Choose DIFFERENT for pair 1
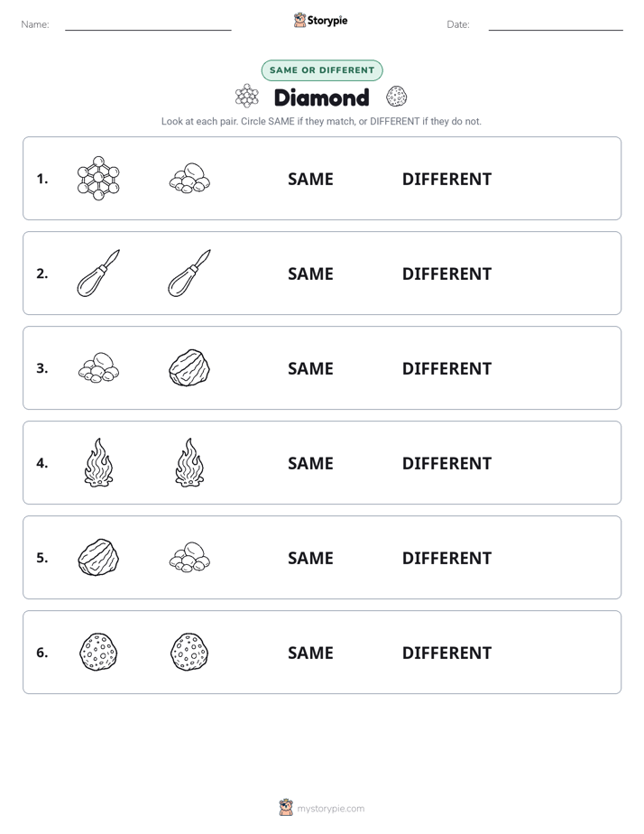The image size is (644, 834). point(446,180)
